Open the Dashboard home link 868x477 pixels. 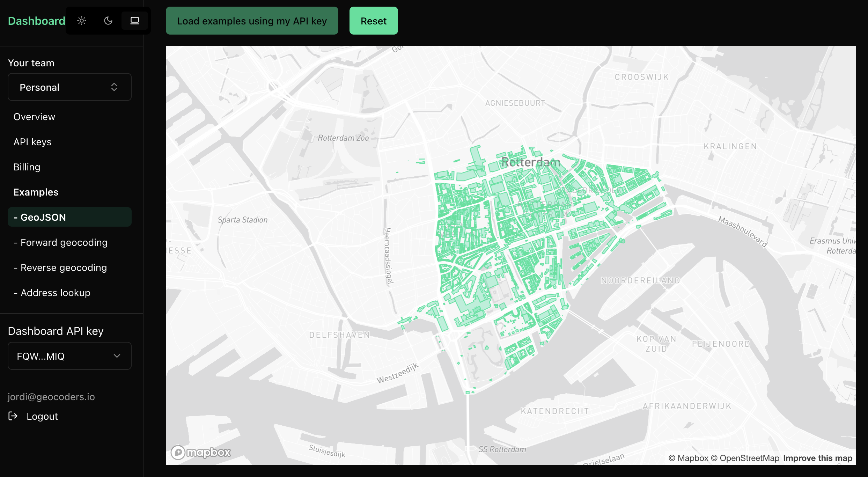[37, 21]
